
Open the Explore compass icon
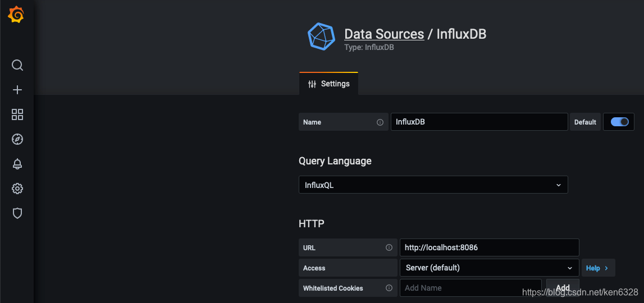point(17,139)
